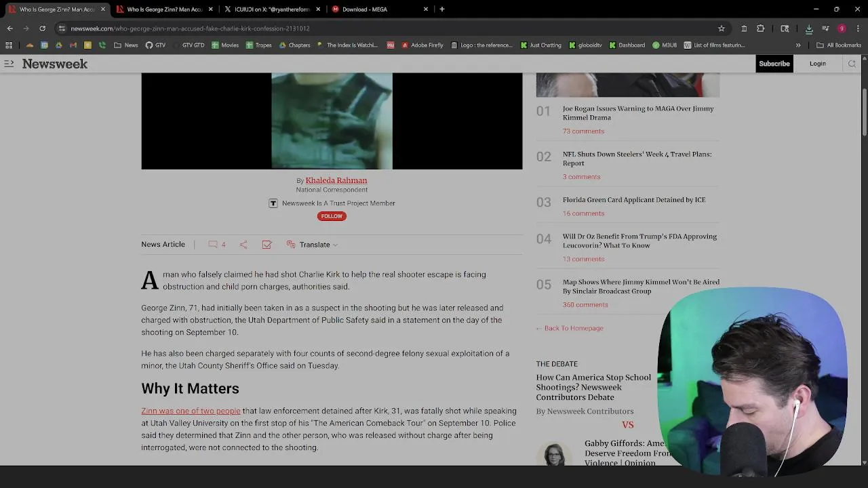Screen dimensions: 868x488
Task: Open the Adobe Firefly bookmark
Action: click(x=422, y=45)
